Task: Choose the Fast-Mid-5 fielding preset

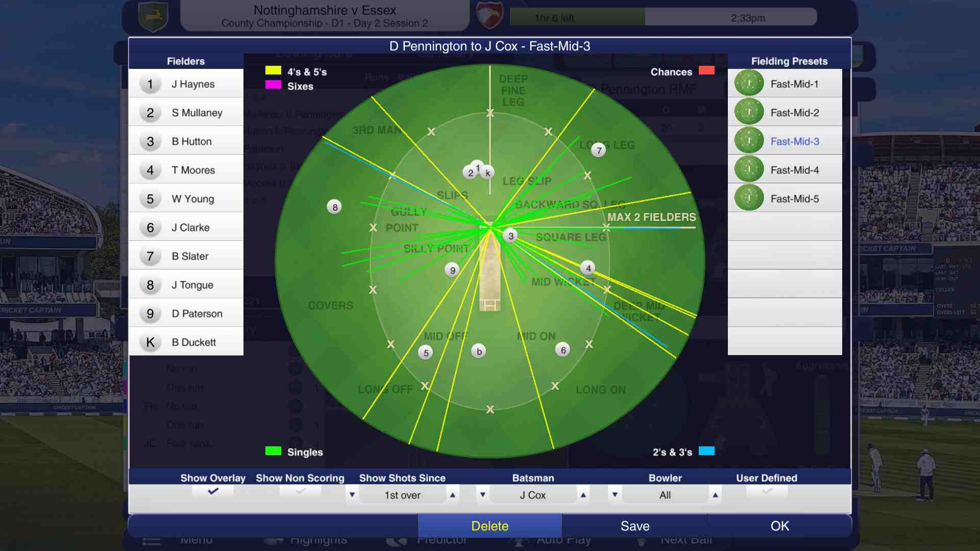Action: point(794,199)
